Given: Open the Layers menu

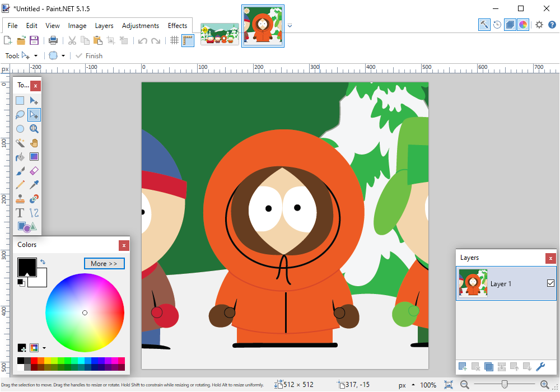Looking at the screenshot, I should (x=104, y=26).
